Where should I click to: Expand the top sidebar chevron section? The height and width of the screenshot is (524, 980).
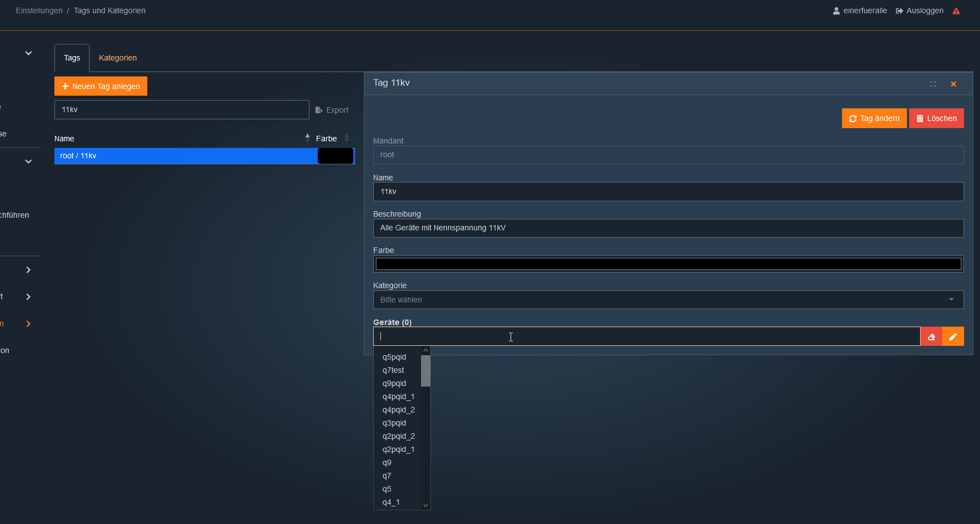coord(29,53)
